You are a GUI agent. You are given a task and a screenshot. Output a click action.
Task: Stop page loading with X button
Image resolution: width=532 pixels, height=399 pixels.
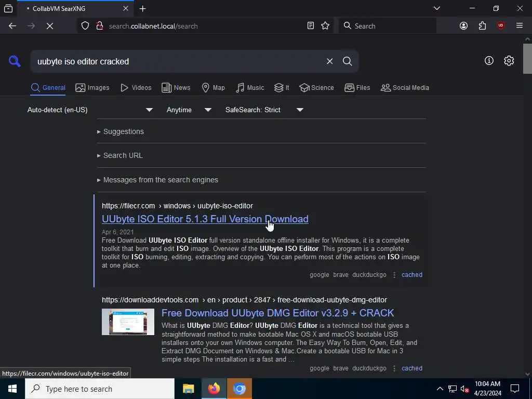click(x=49, y=26)
